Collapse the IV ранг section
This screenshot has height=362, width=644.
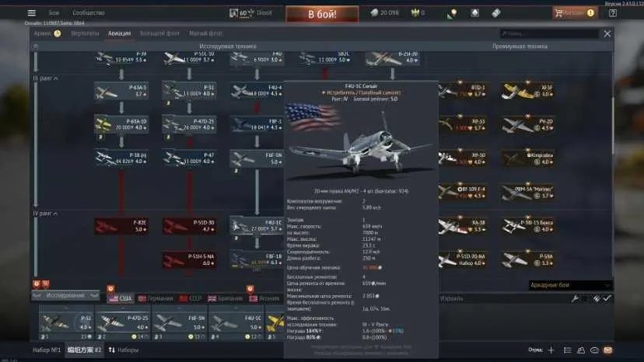coord(45,214)
